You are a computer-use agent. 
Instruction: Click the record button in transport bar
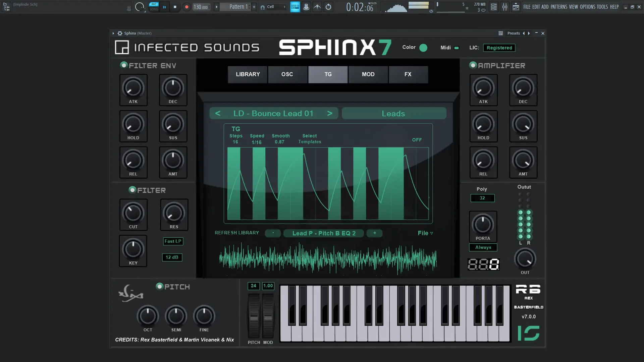tap(187, 7)
